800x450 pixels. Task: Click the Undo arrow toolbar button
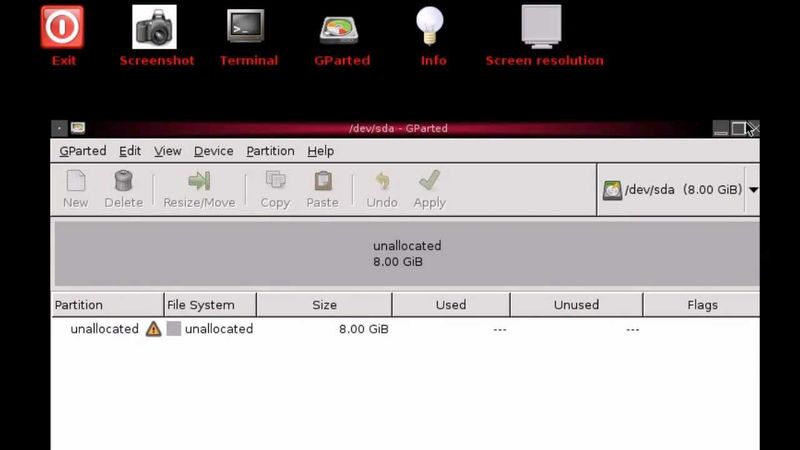point(382,189)
